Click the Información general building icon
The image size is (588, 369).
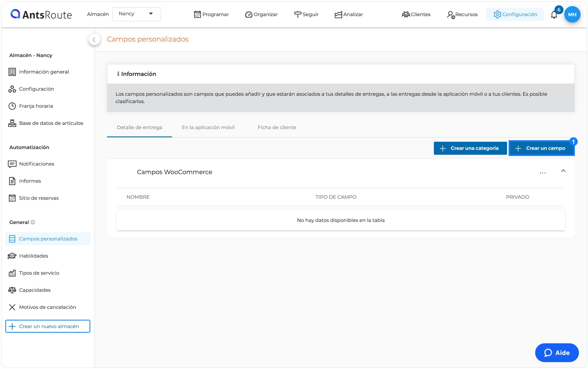pos(12,72)
